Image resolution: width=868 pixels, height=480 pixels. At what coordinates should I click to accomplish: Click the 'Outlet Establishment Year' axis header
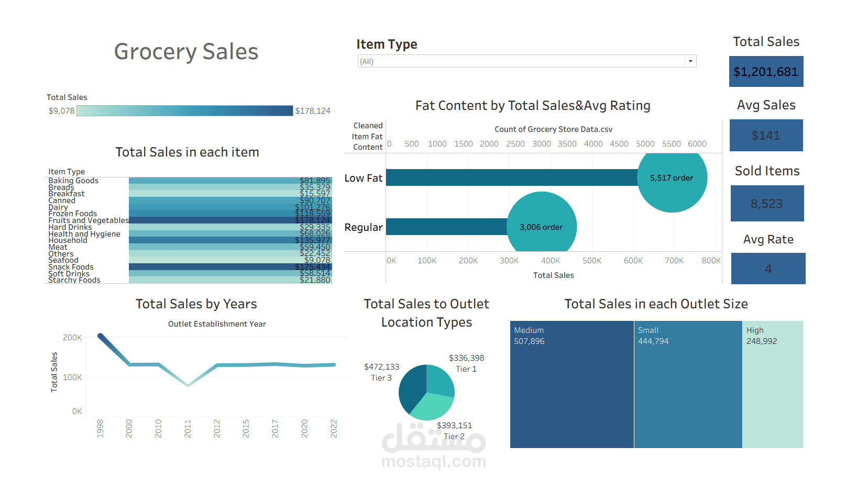pos(217,324)
